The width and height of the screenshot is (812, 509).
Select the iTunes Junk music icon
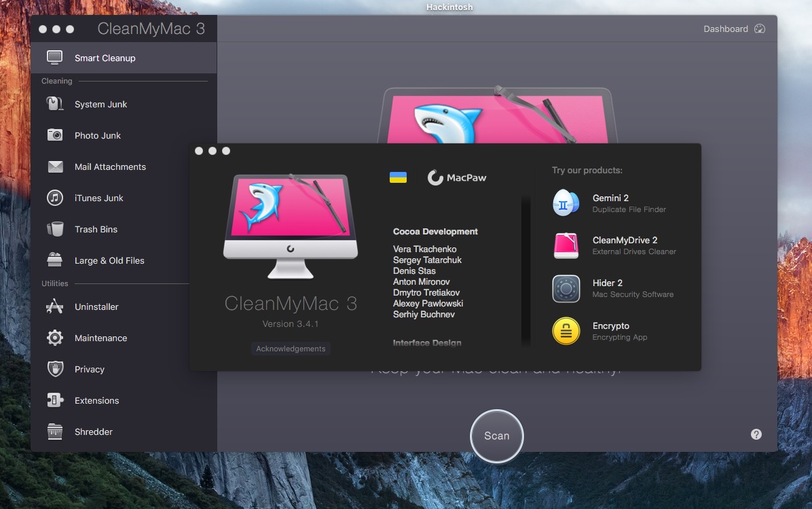coord(55,198)
